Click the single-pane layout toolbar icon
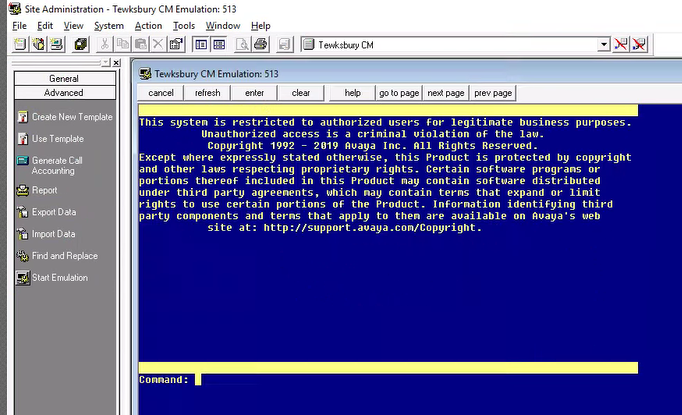Viewport: 682px width, 415px height. pyautogui.click(x=201, y=44)
